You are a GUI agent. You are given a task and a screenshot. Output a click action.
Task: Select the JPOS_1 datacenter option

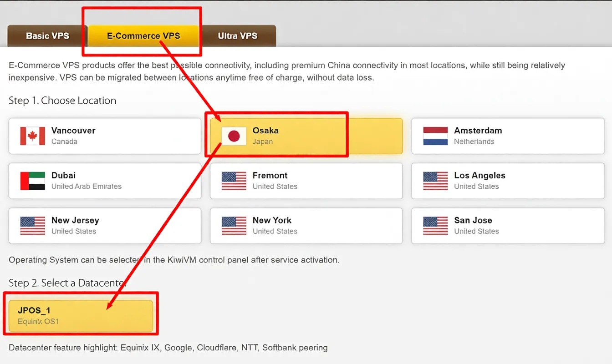(x=81, y=316)
